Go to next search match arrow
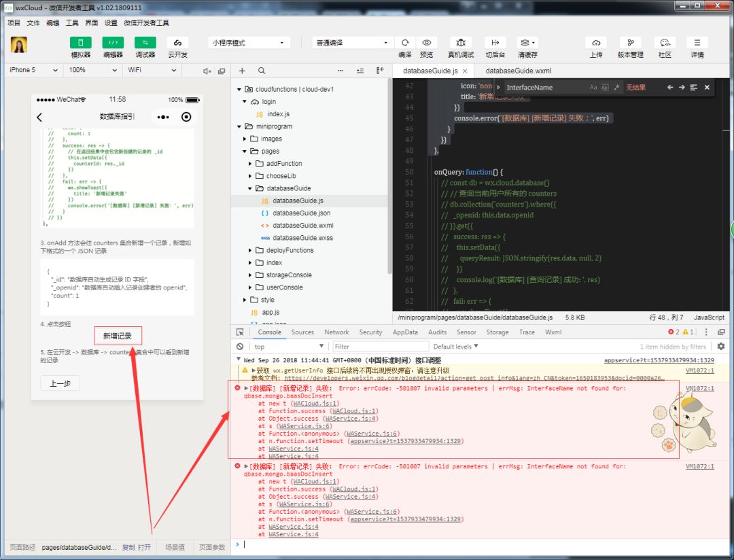Screen dimensions: 734x560 coord(682,88)
